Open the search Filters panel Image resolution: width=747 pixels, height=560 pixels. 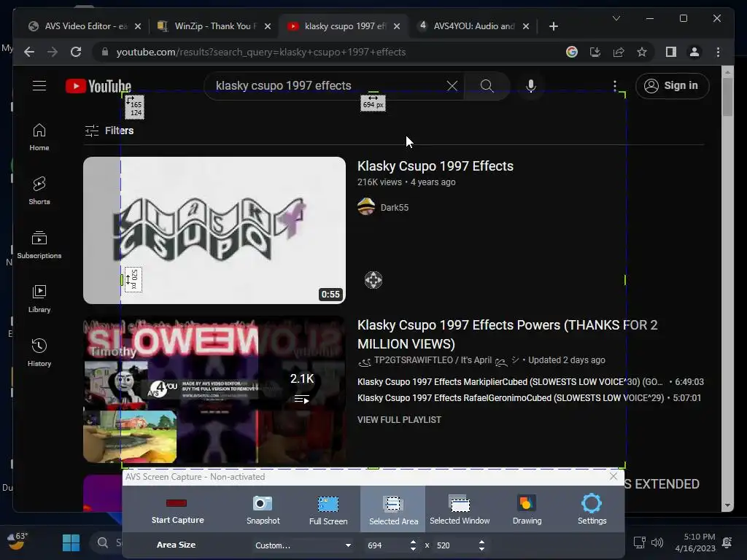pos(109,131)
